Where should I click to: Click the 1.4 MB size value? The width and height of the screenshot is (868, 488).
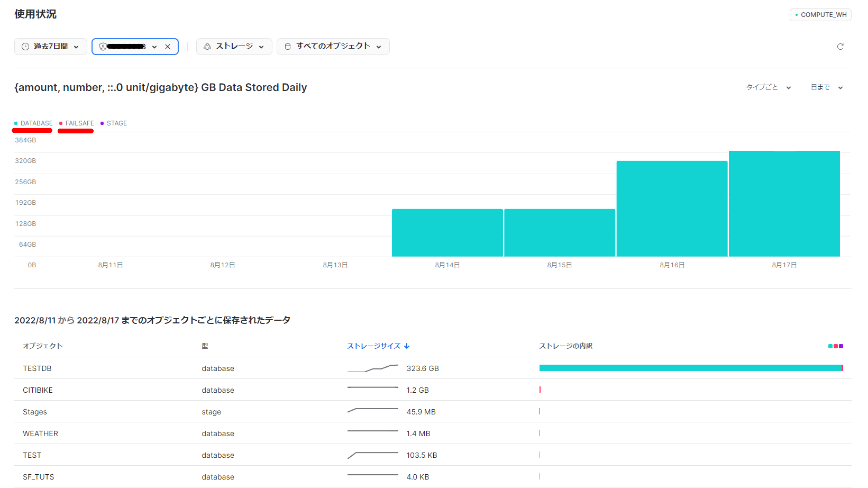(x=418, y=433)
